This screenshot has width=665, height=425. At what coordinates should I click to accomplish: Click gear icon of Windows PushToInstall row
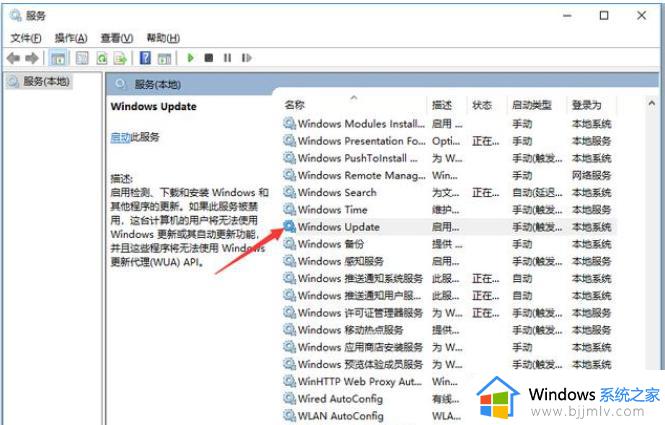point(290,158)
